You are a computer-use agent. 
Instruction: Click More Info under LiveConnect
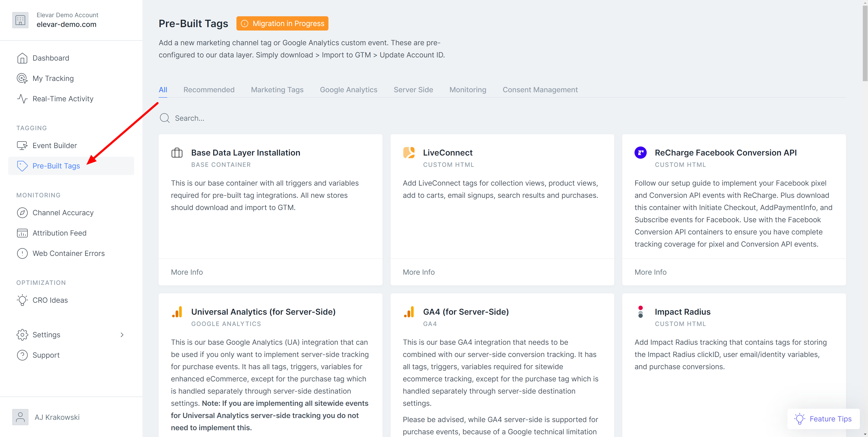coord(418,272)
